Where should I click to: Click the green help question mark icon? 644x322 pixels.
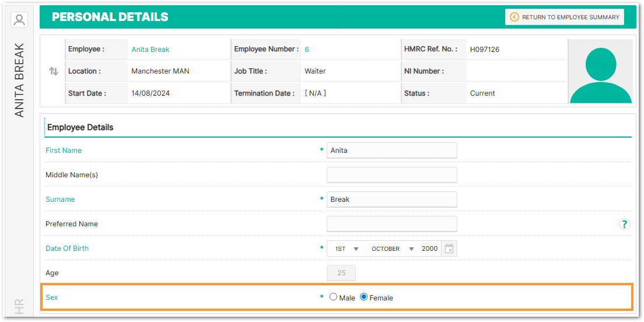(x=624, y=224)
